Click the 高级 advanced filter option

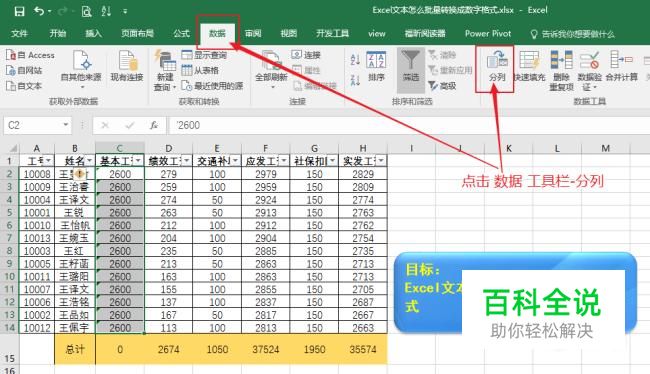coord(442,86)
